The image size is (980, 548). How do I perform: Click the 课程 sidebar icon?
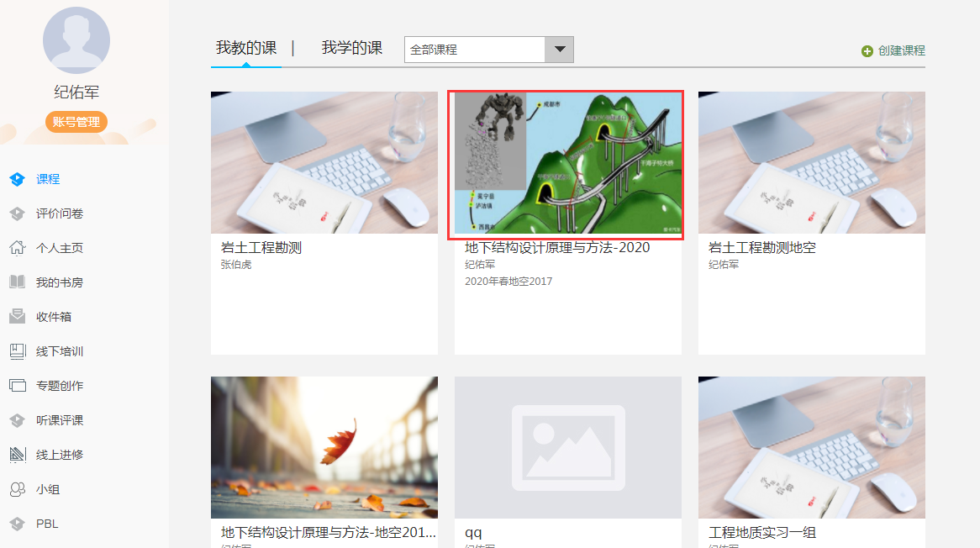click(x=17, y=179)
